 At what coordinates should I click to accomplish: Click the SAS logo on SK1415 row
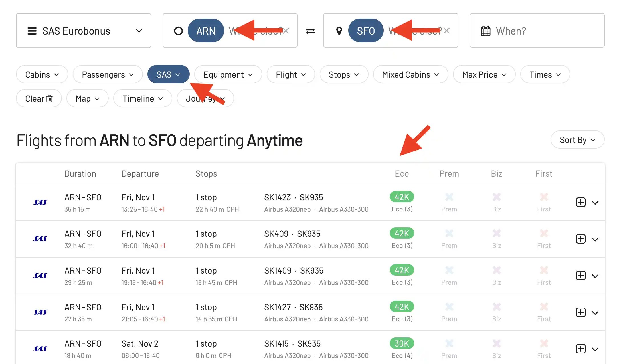pos(40,349)
